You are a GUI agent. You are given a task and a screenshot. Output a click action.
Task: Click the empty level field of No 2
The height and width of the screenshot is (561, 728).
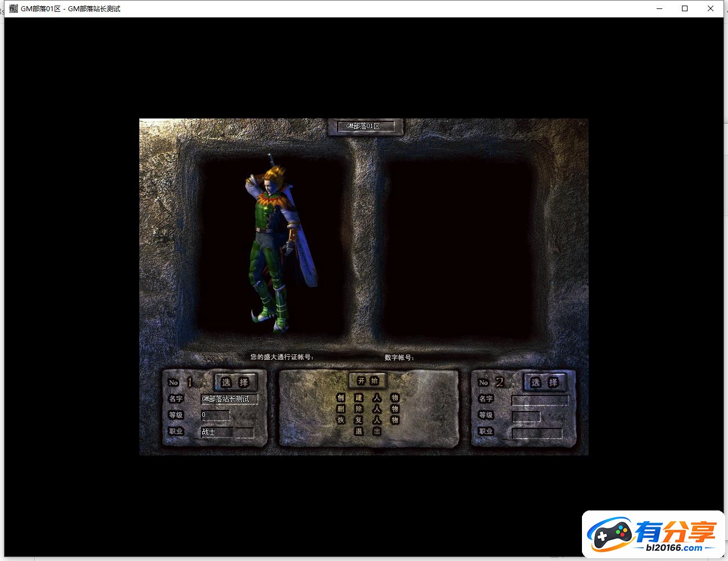pyautogui.click(x=526, y=416)
